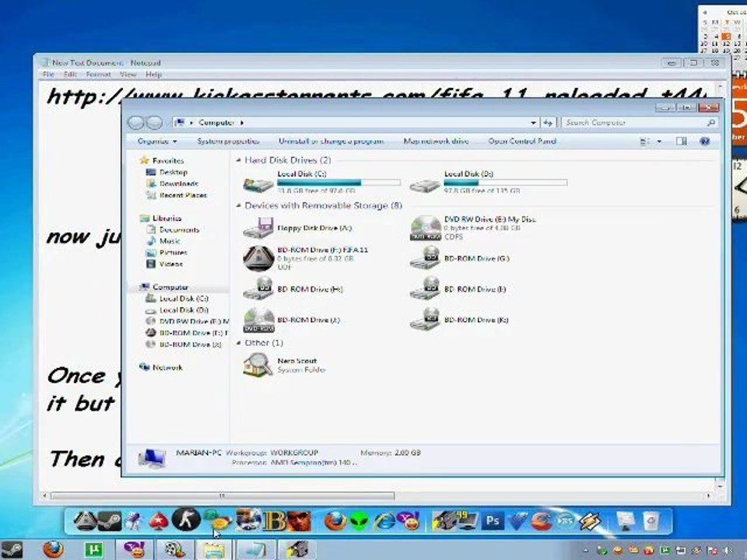Select Network in the navigation pane

(x=167, y=368)
